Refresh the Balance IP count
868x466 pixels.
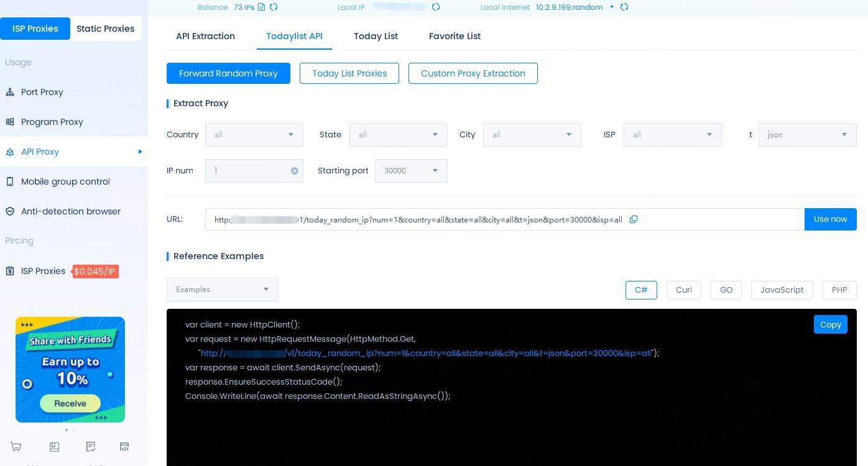[x=274, y=7]
